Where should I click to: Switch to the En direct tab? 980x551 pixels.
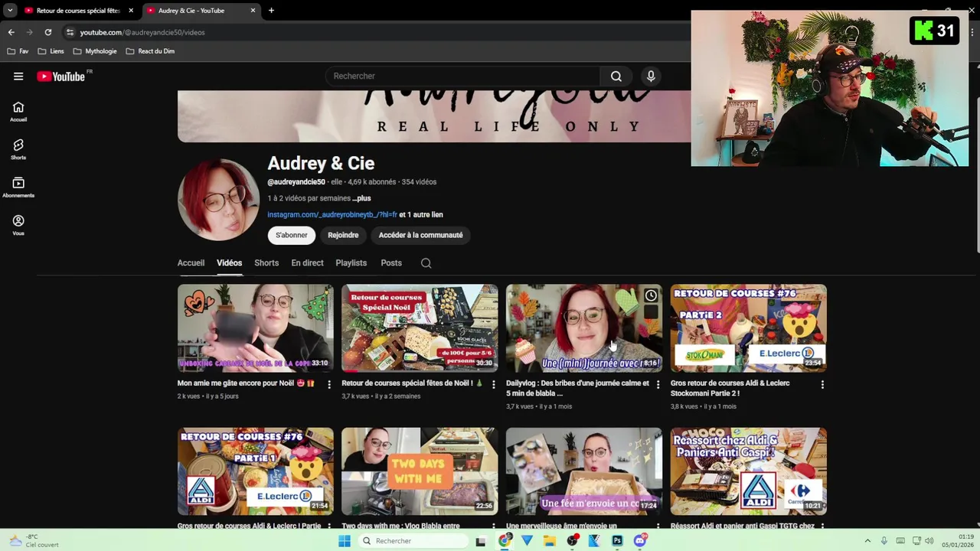click(x=307, y=263)
